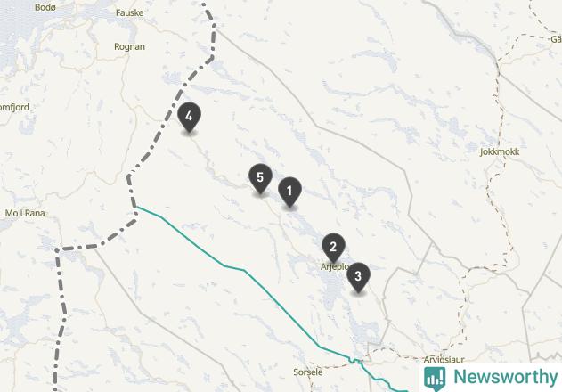The image size is (562, 392).
Task: Open the Newsworthy text link
Action: click(x=505, y=377)
